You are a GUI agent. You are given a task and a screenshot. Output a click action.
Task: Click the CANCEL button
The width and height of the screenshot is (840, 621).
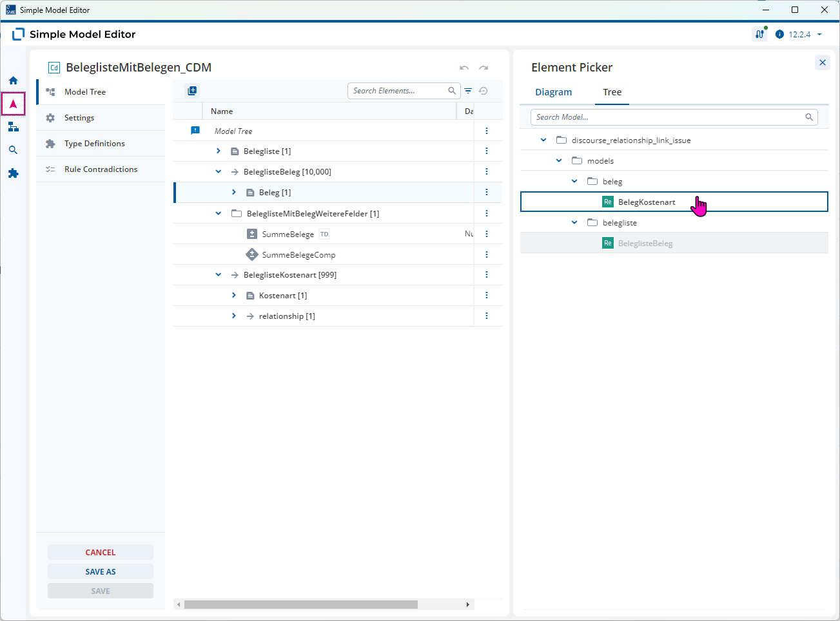(101, 552)
